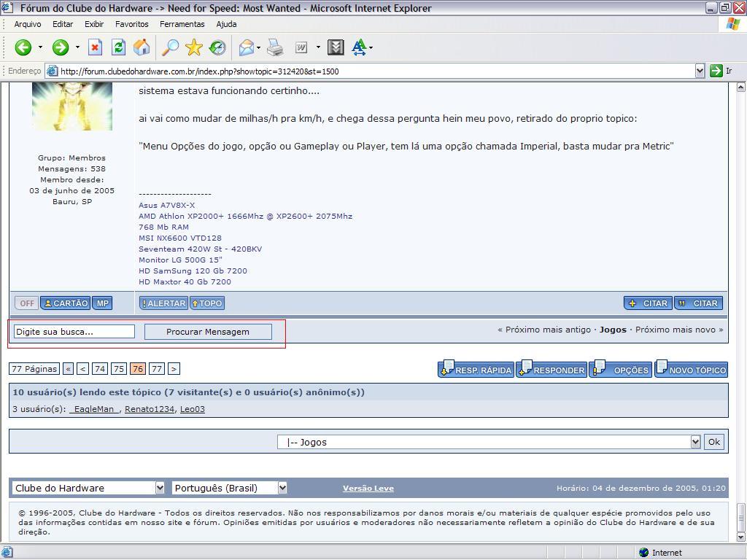Click the Próximo mais novo link
The height and width of the screenshot is (560, 747).
(x=675, y=330)
